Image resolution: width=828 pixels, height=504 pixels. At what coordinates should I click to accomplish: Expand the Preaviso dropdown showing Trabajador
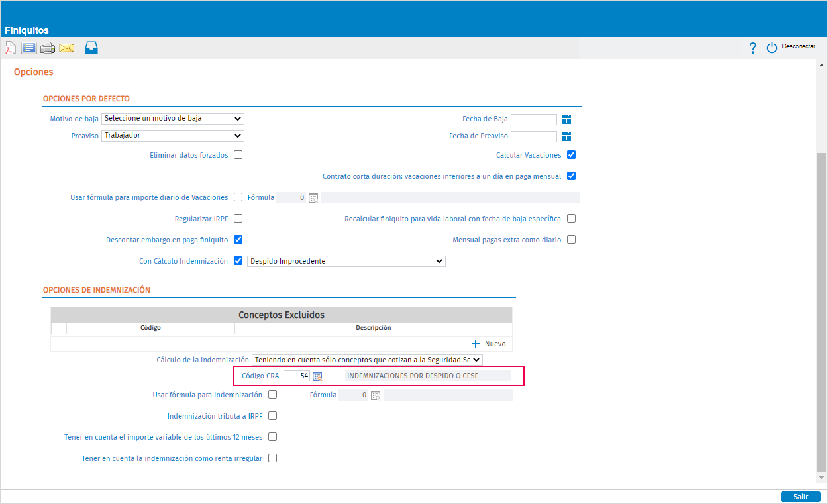(x=173, y=136)
